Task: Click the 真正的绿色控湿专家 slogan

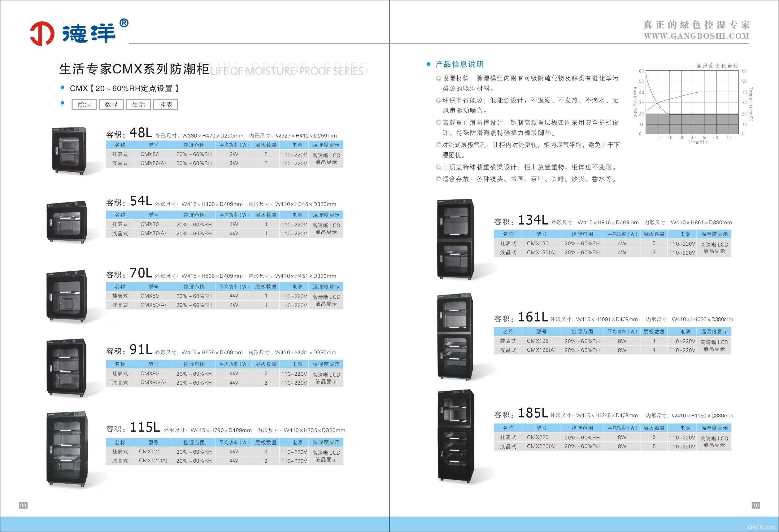Action: (x=697, y=24)
